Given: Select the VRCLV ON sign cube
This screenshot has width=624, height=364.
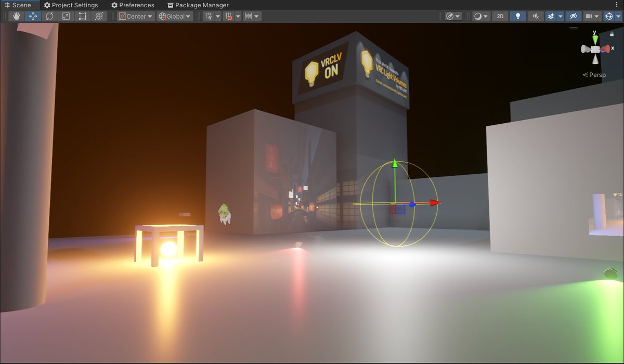Looking at the screenshot, I should coord(350,70).
